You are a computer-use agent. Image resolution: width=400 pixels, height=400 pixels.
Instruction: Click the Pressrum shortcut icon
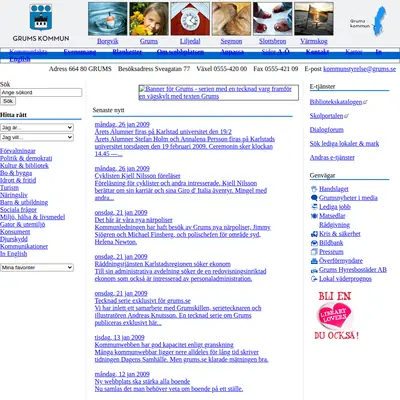click(314, 252)
